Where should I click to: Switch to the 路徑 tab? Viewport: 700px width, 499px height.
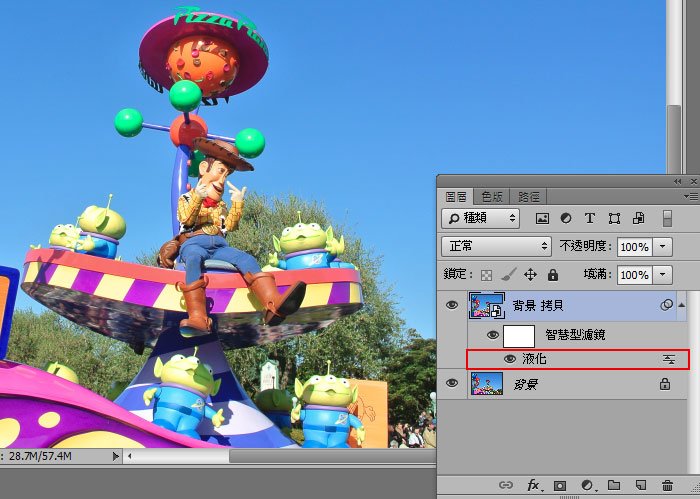click(x=529, y=197)
